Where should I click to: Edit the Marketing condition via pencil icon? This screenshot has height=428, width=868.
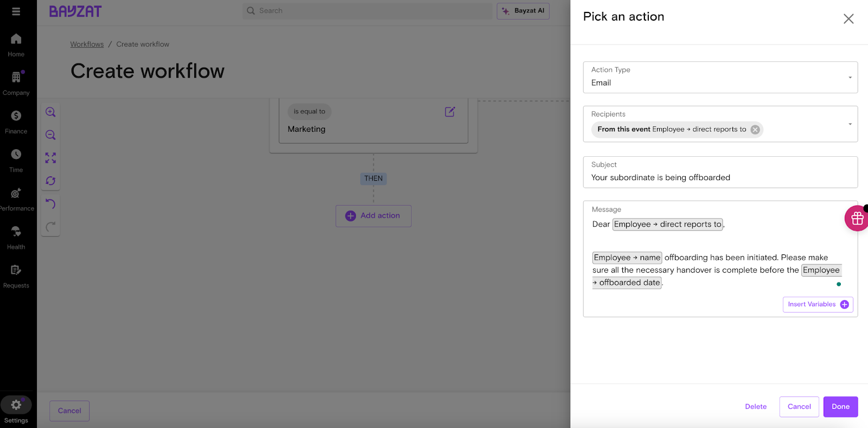(x=450, y=112)
